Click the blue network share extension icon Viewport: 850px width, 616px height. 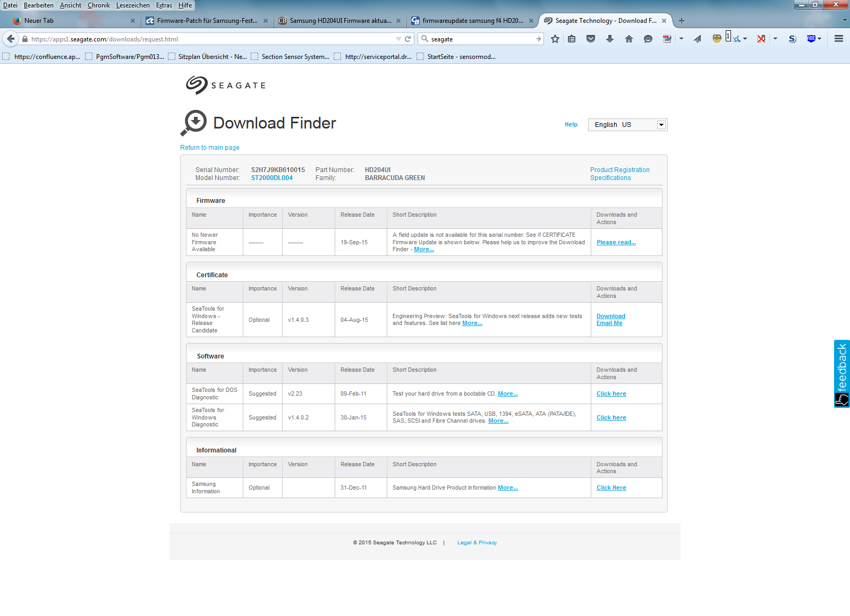coord(736,39)
